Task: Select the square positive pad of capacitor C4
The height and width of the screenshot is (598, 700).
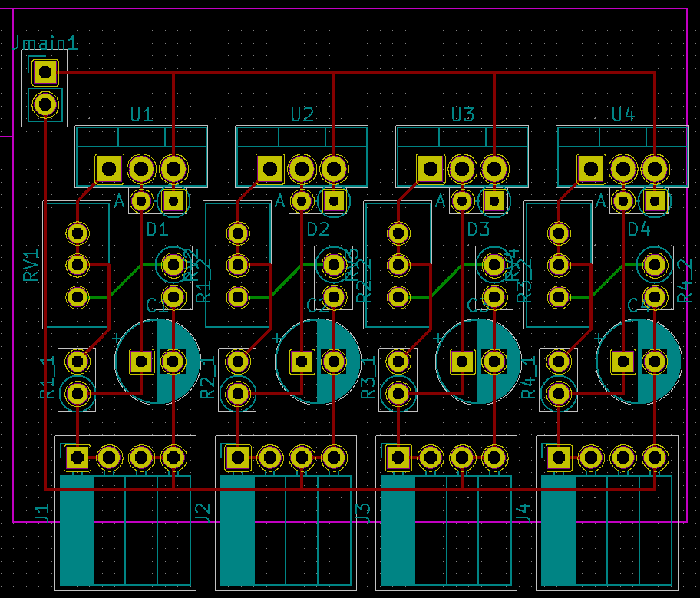Action: click(x=622, y=362)
